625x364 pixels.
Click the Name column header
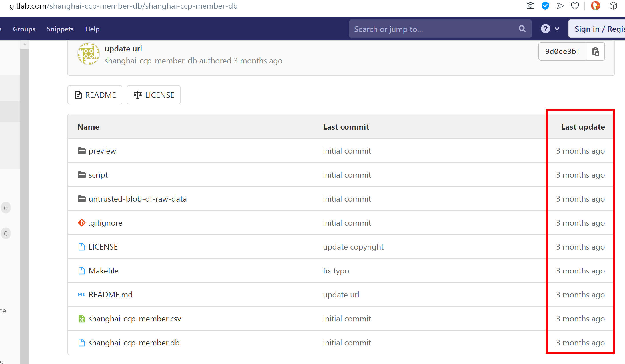[x=88, y=127]
